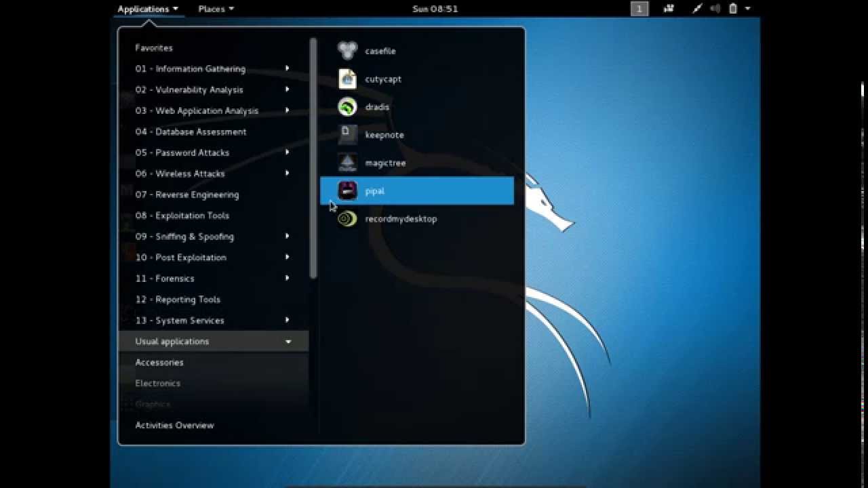This screenshot has height=488, width=868.
Task: Click the magictree text label
Action: tap(385, 163)
